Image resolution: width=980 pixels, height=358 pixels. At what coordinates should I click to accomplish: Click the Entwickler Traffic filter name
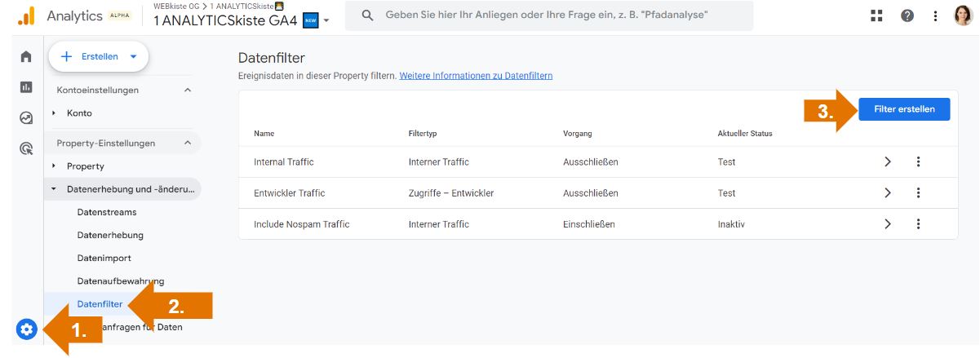[290, 193]
